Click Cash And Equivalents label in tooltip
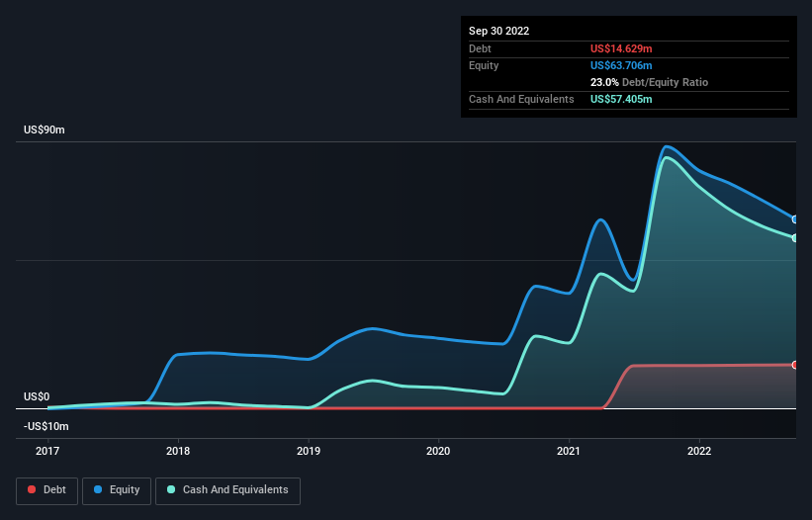This screenshot has height=520, width=812. pyautogui.click(x=521, y=99)
